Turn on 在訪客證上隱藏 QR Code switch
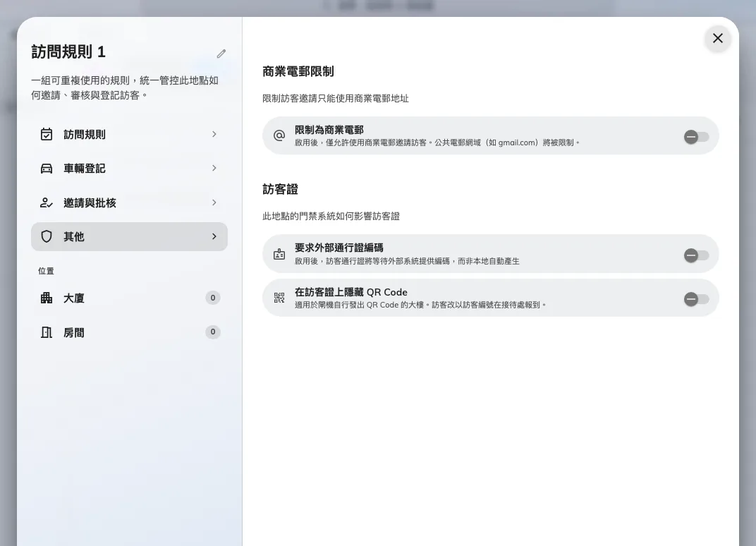This screenshot has width=756, height=546. click(697, 299)
